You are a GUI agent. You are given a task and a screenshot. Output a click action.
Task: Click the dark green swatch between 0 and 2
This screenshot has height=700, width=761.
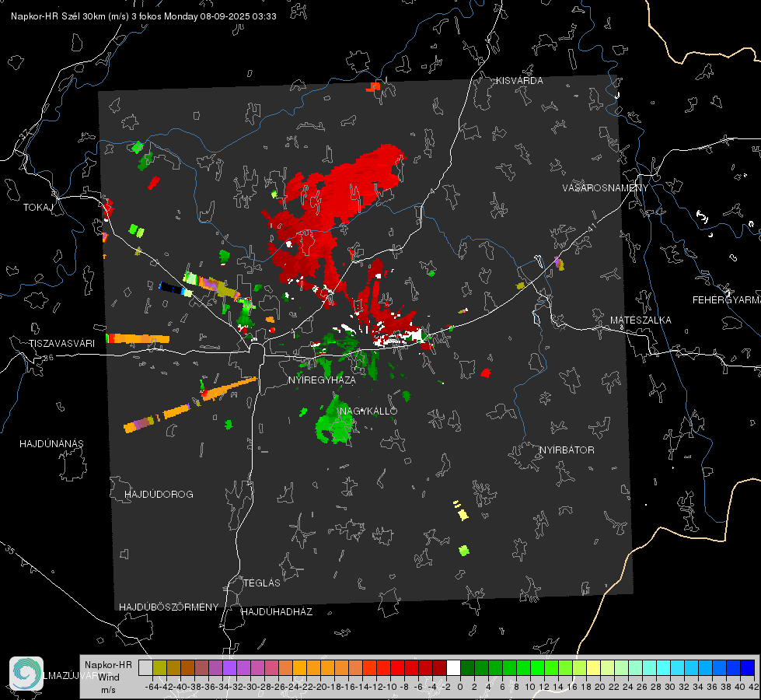[x=467, y=668]
